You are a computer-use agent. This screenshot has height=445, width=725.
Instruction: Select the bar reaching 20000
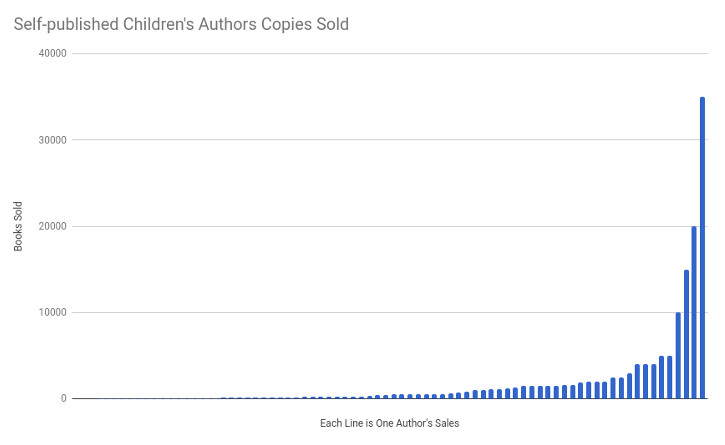694,312
